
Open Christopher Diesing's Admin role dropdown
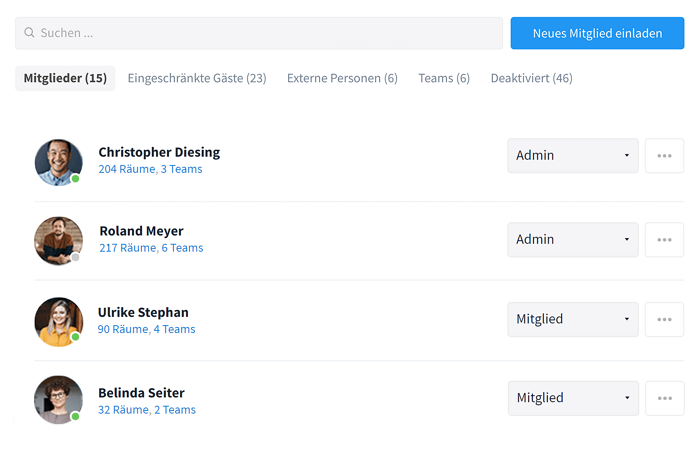[x=573, y=155]
